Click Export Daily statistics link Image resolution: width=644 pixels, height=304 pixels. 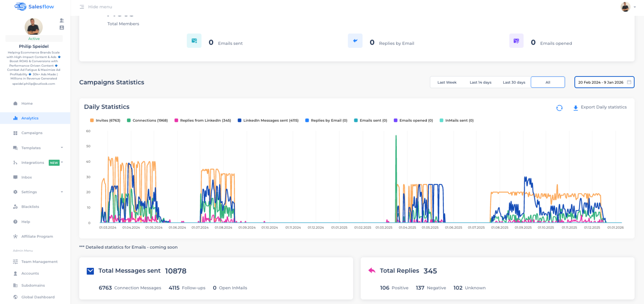603,107
